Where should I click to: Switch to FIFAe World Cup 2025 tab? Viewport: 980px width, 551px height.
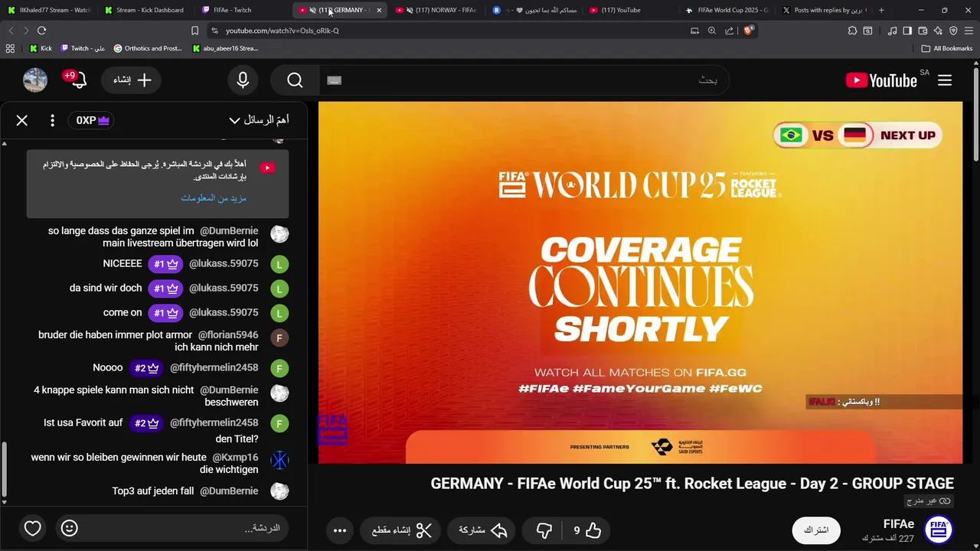pos(727,10)
